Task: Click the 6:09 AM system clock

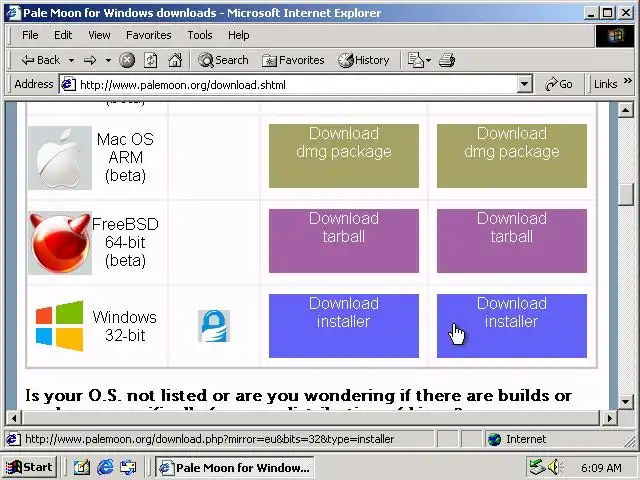Action: point(601,468)
